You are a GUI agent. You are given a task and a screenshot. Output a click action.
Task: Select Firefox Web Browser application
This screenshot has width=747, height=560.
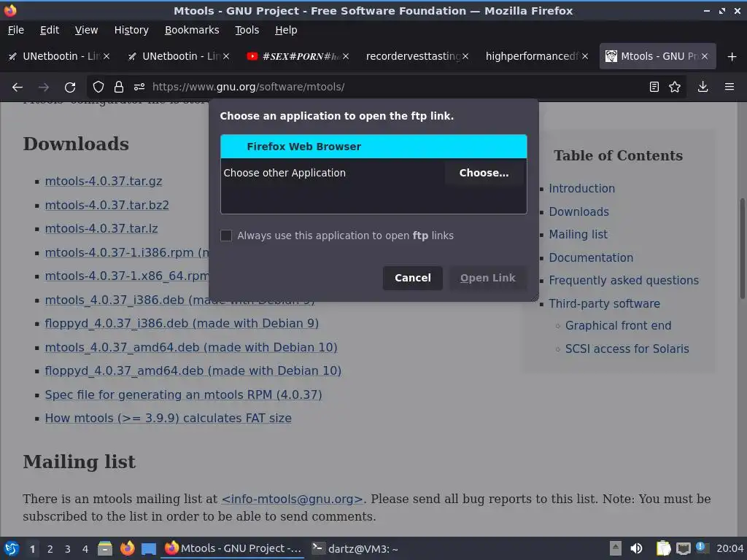[x=373, y=147]
